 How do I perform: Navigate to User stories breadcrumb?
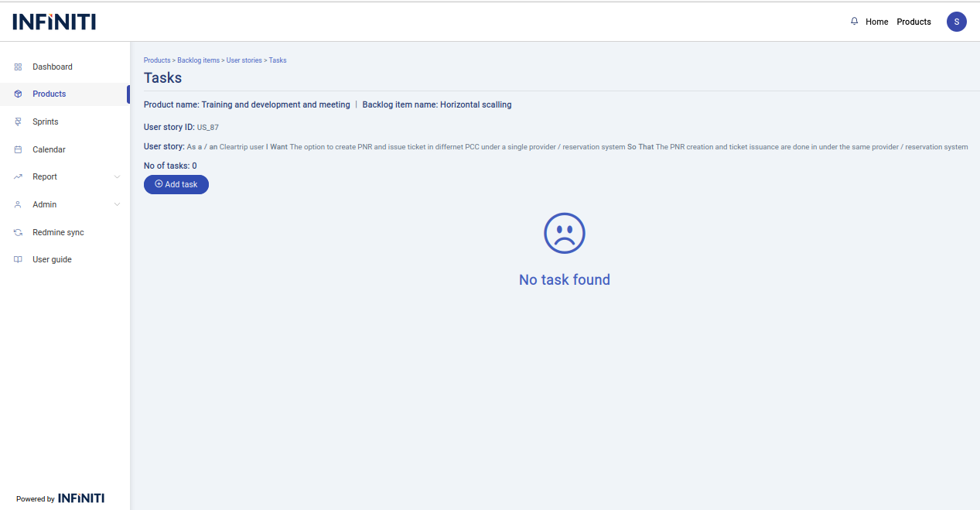coord(244,60)
